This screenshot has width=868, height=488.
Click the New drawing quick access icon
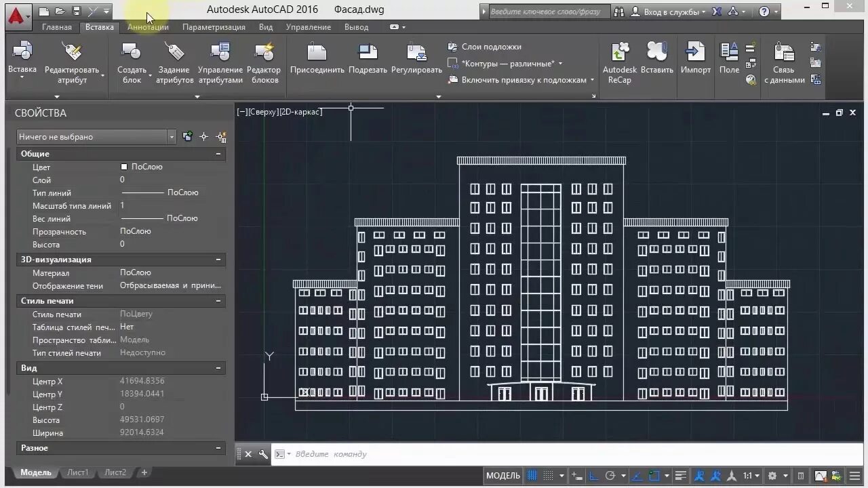(x=44, y=12)
